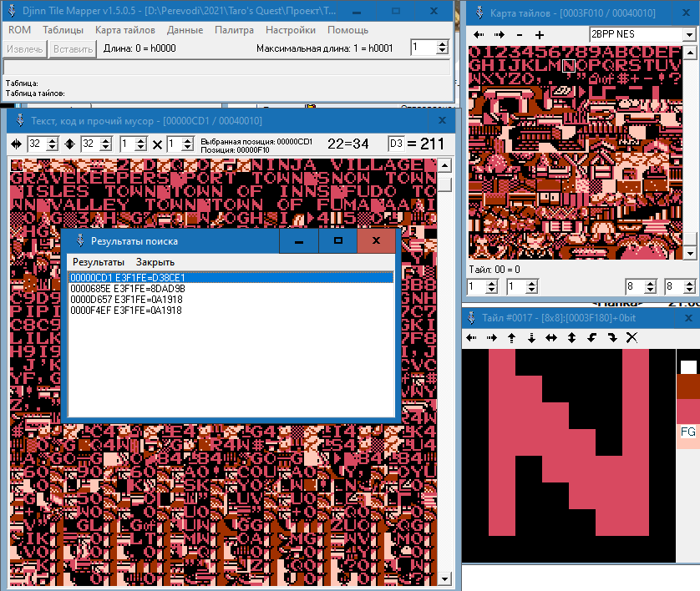Click Djinn icon in tile map title bar
The width and height of the screenshot is (700, 591).
tap(479, 13)
